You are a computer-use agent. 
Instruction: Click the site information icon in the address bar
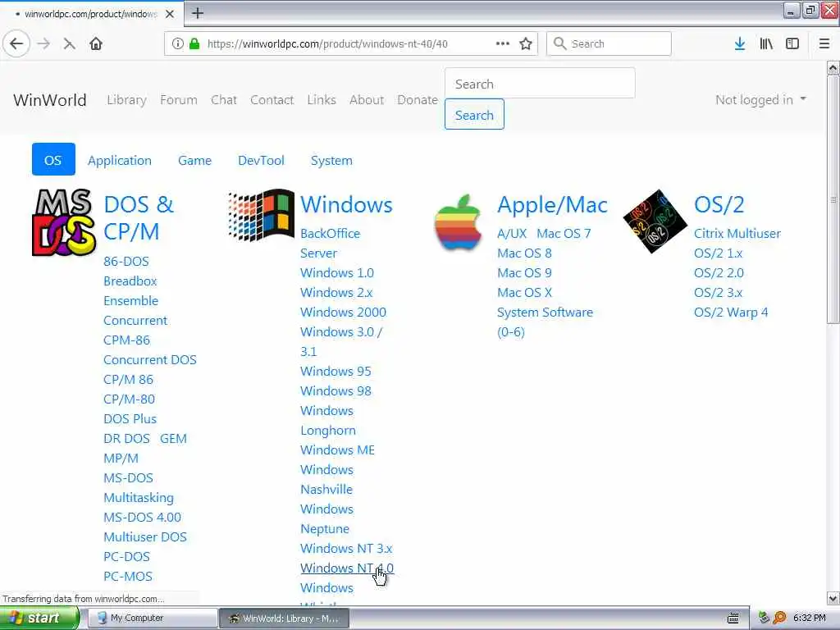point(178,43)
